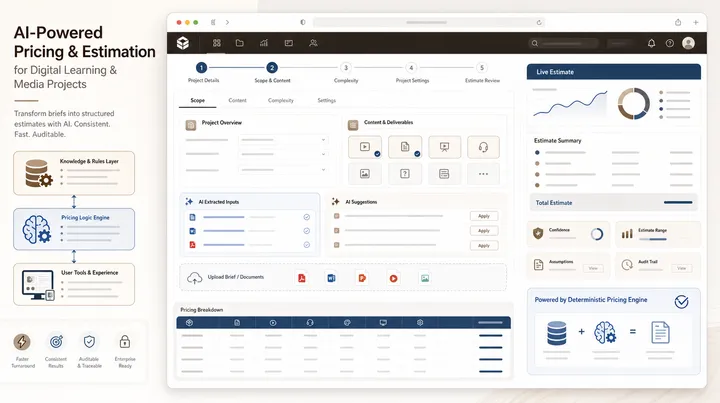Click the search field in the app header

564,43
